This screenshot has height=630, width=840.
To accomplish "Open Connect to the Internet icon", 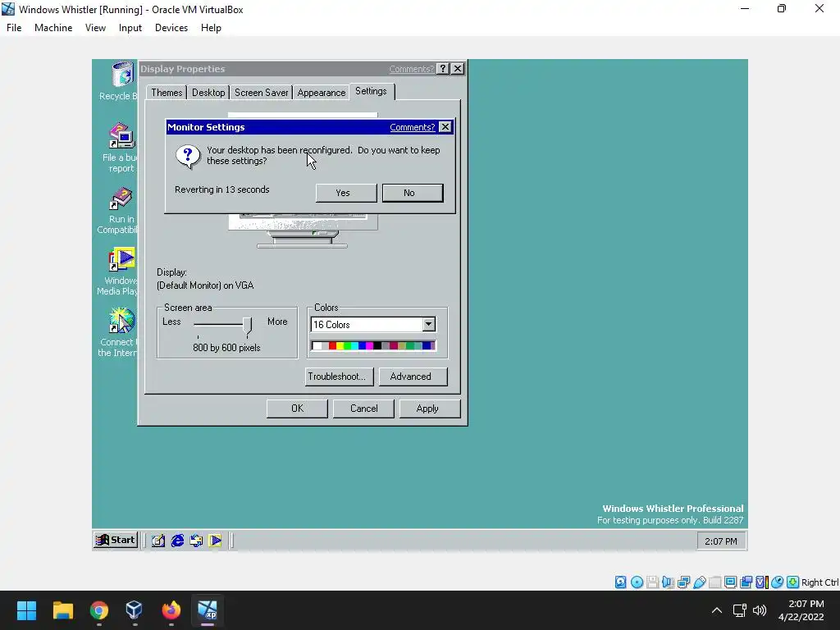I will tap(121, 322).
